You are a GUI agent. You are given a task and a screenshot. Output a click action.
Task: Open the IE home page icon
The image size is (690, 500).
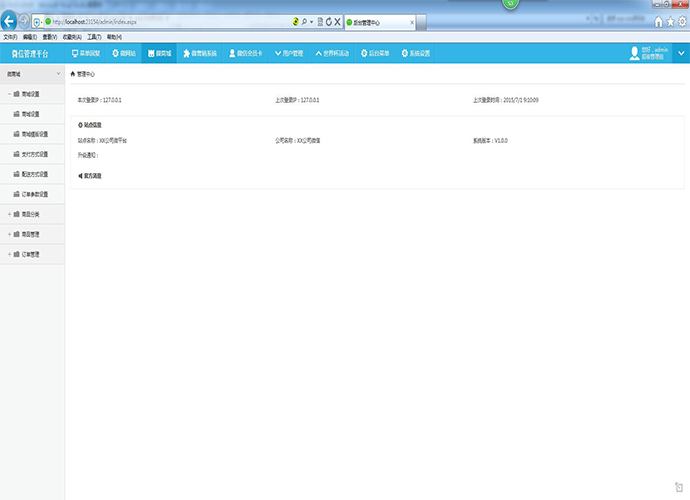tap(657, 21)
